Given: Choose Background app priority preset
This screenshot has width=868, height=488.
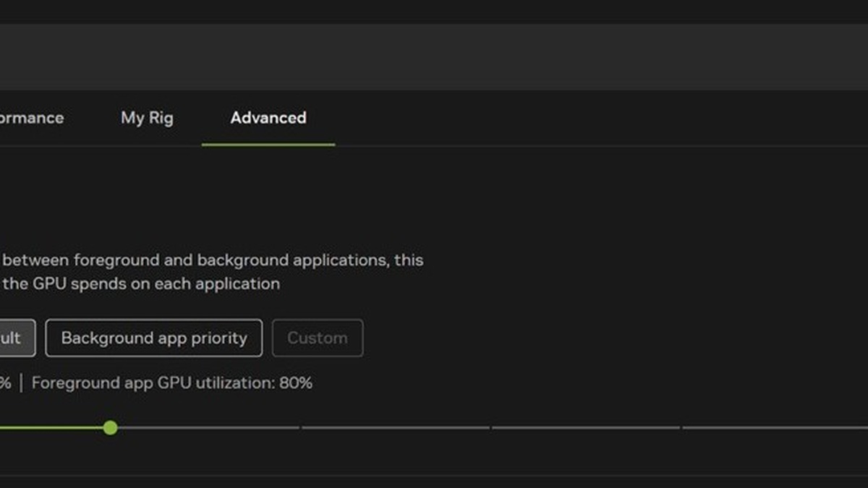Looking at the screenshot, I should click(x=154, y=338).
